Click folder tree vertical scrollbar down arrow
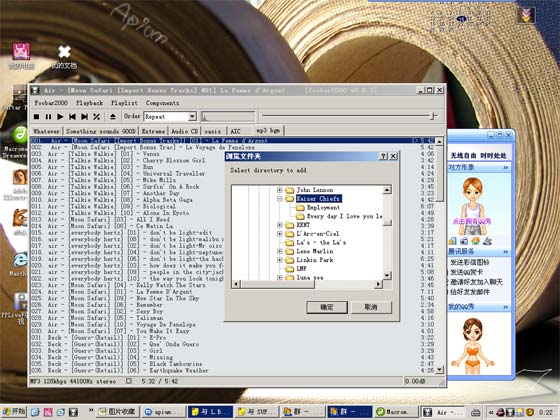The height and width of the screenshot is (420, 560). click(x=387, y=275)
